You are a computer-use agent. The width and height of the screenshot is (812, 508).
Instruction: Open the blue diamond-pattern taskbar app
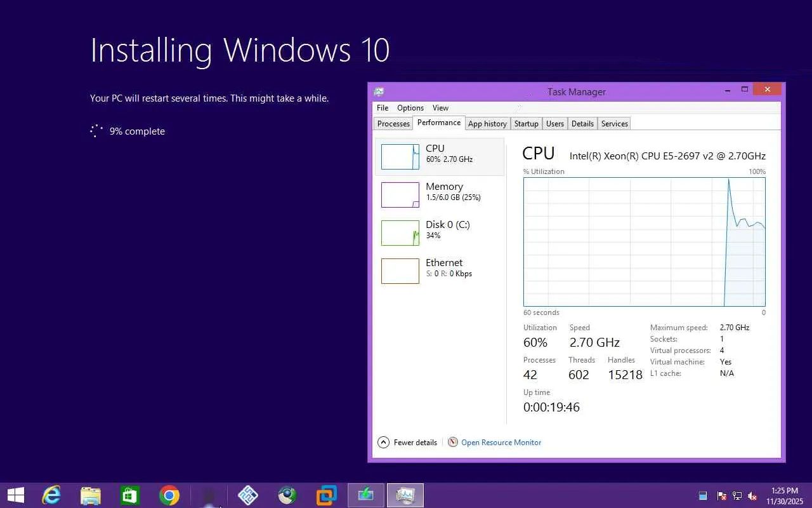click(248, 495)
